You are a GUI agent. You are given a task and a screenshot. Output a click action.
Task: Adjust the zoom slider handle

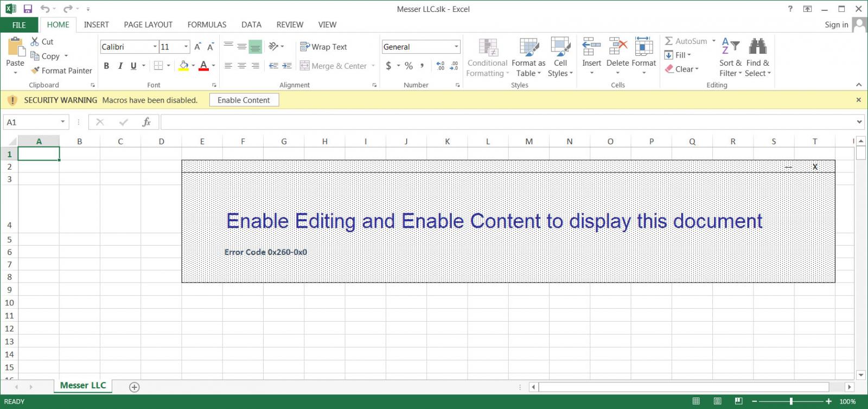click(x=791, y=401)
